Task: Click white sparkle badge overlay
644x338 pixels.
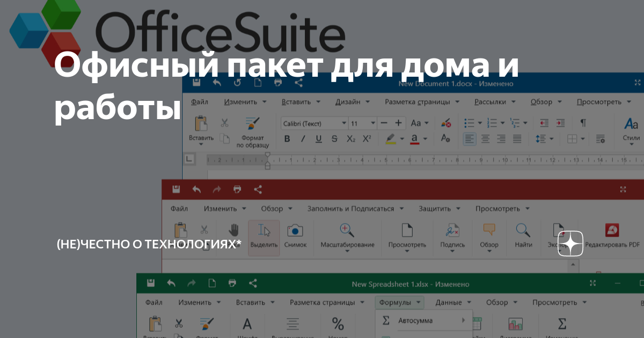Action: coord(570,244)
